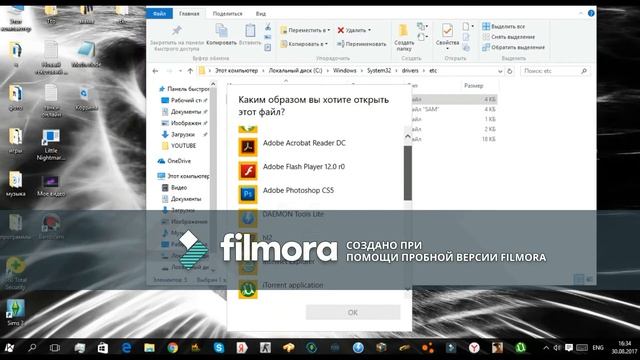Open Skype from the taskbar
The width and height of the screenshot is (640, 360).
pyautogui.click(x=219, y=348)
